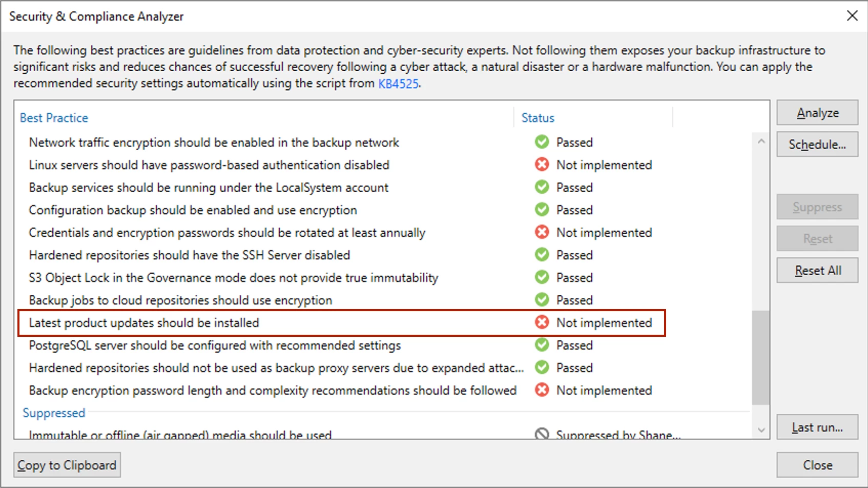Click Passed icon for S3 Object Lock row

542,277
